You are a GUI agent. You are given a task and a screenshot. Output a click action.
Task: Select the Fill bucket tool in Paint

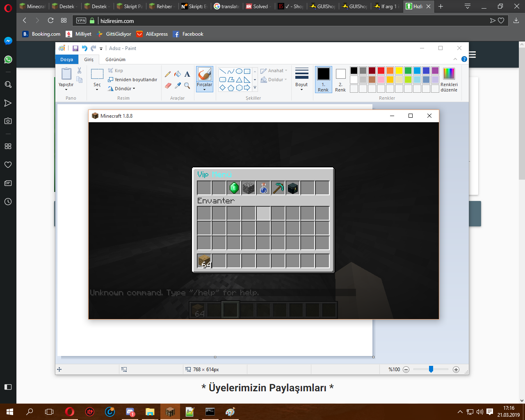(x=178, y=74)
